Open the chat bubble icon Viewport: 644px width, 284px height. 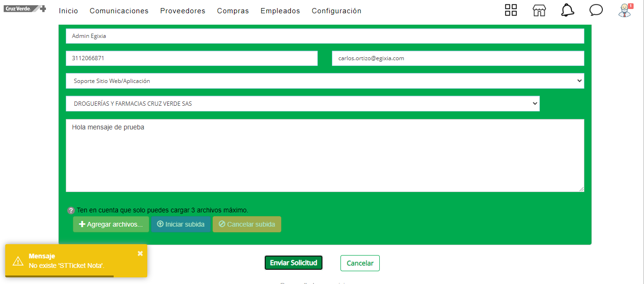(x=596, y=10)
